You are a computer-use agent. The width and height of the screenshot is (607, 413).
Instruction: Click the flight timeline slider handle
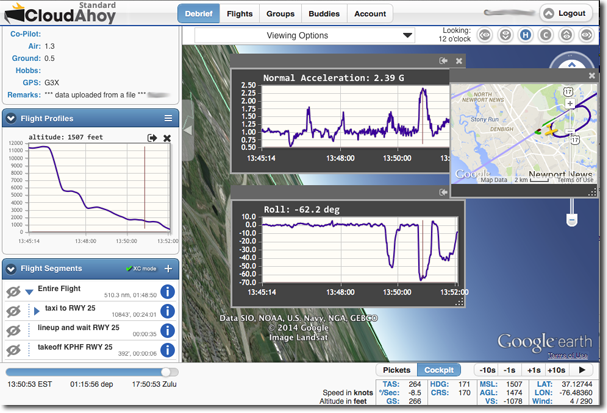click(x=166, y=372)
